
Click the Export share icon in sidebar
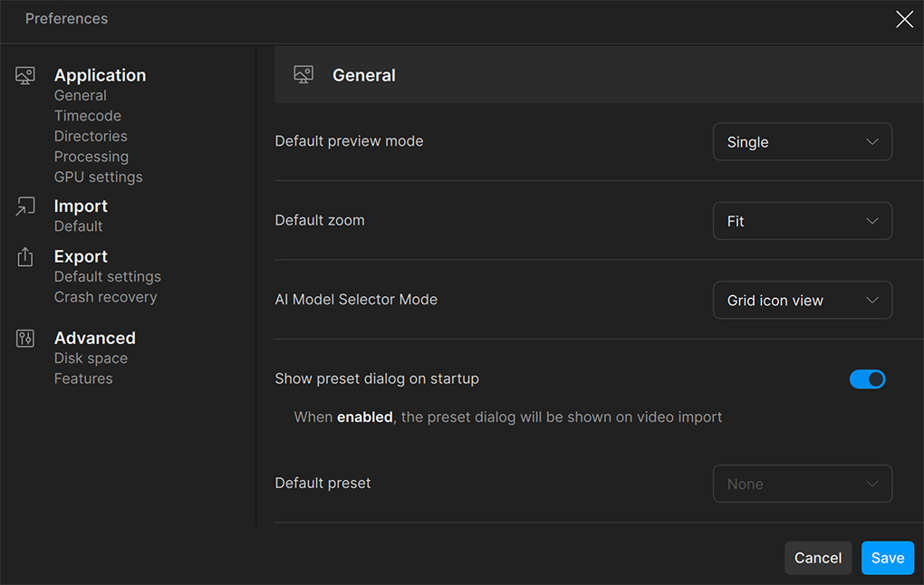pos(25,257)
